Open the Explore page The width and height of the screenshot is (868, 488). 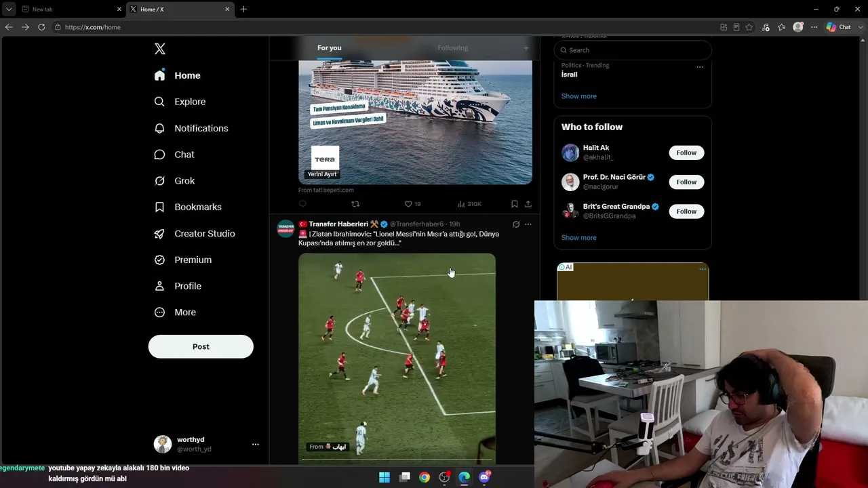point(180,102)
